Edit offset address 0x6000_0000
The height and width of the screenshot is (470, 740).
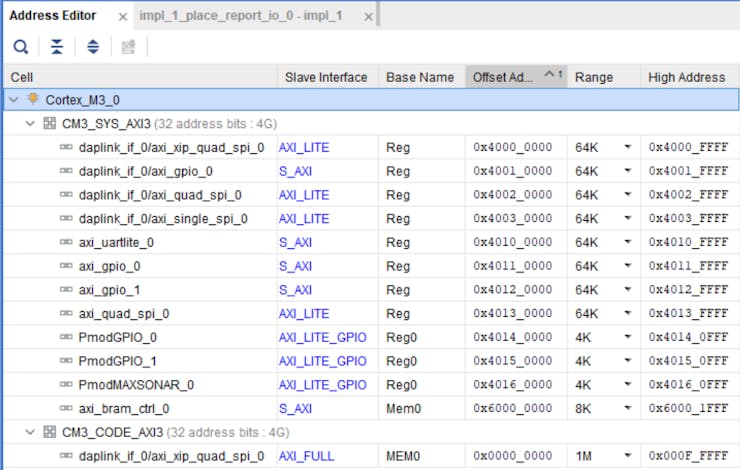click(x=513, y=408)
